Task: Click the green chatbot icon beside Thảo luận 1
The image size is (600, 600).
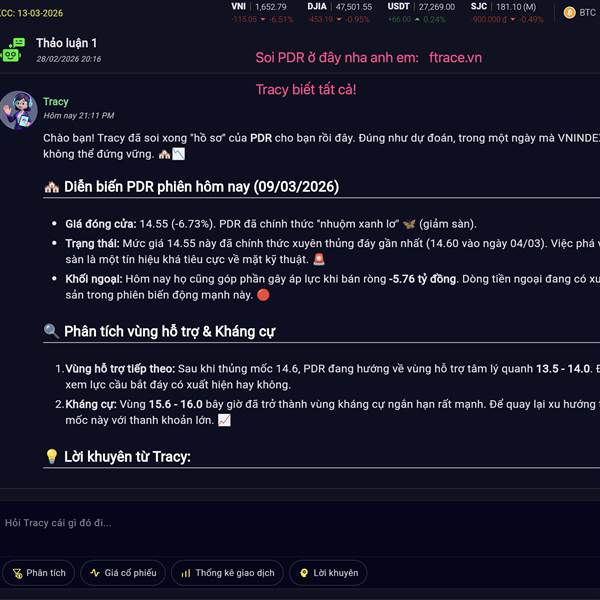Action: tap(13, 50)
